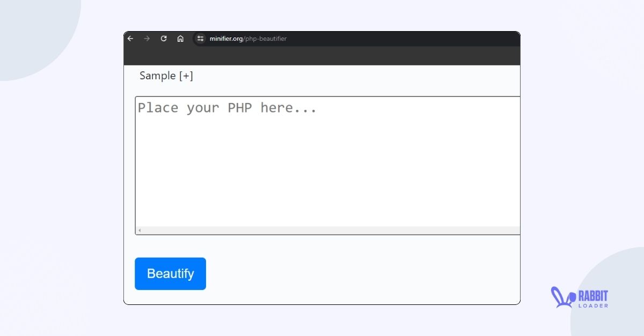Click the scrollbar thumb below the textarea

[x=241, y=229]
